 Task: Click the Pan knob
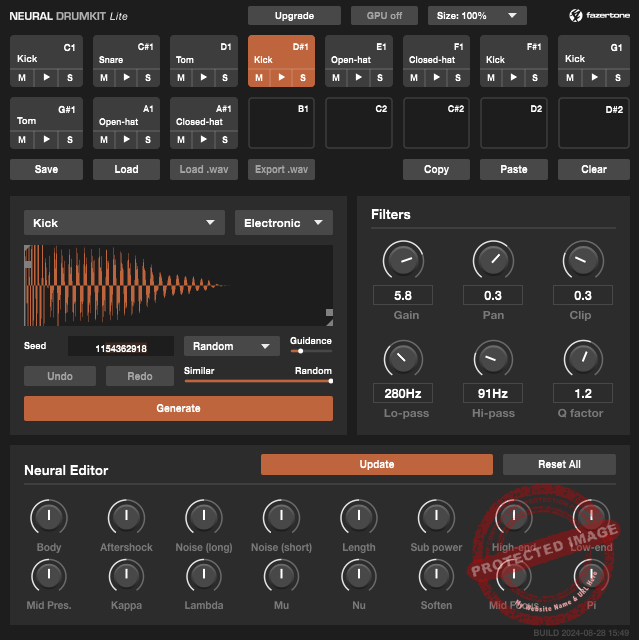(493, 260)
